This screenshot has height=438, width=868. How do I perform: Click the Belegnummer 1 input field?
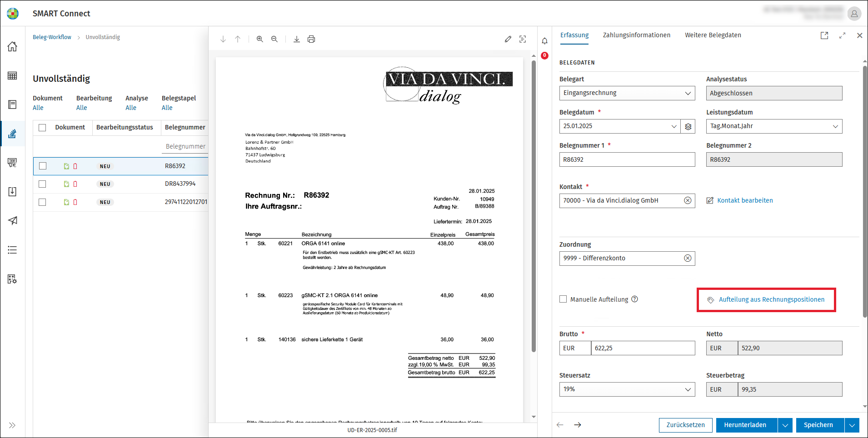pos(627,159)
